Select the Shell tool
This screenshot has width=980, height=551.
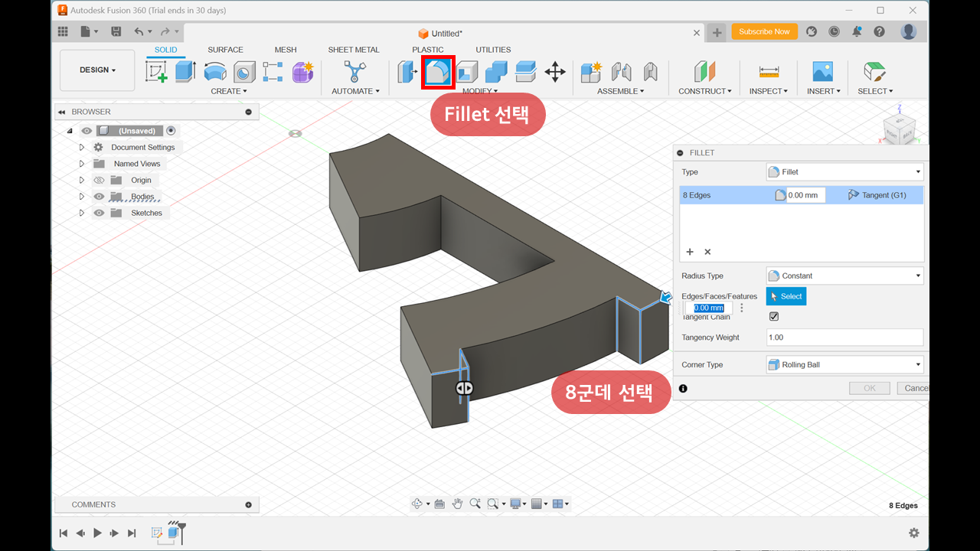[x=467, y=72]
